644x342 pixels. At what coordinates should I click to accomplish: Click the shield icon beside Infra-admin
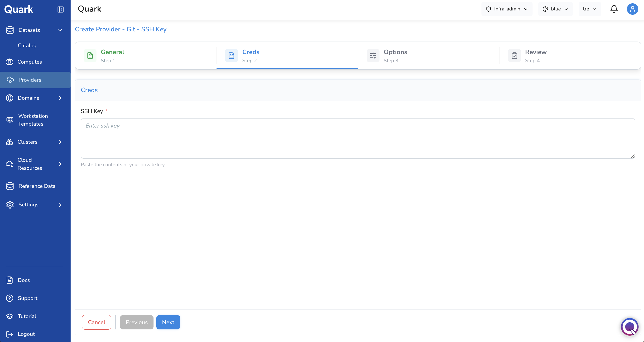click(x=489, y=9)
